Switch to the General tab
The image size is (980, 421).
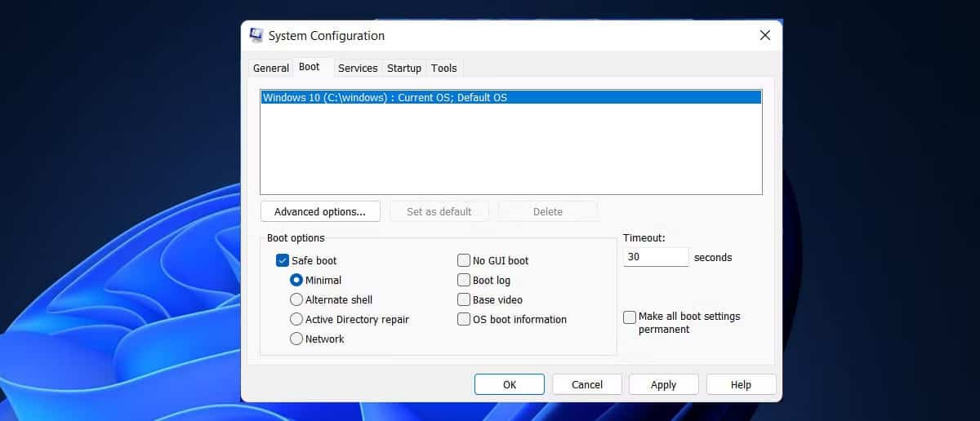(270, 69)
